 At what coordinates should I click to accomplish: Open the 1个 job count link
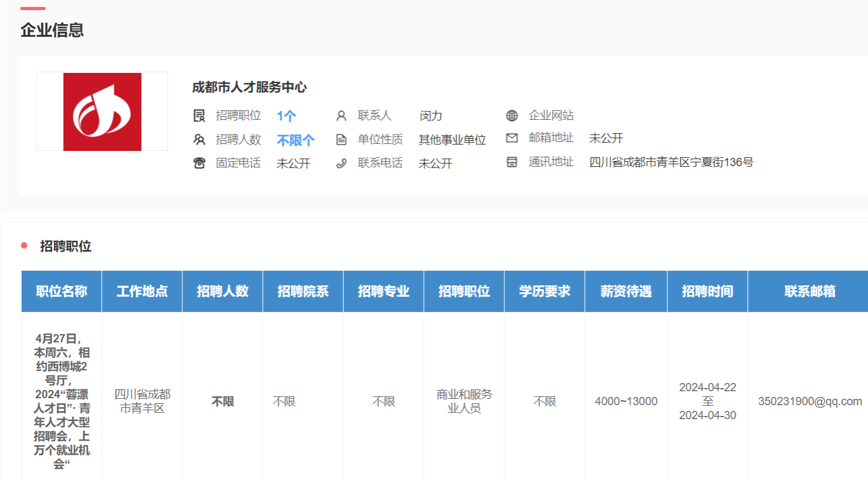[286, 116]
